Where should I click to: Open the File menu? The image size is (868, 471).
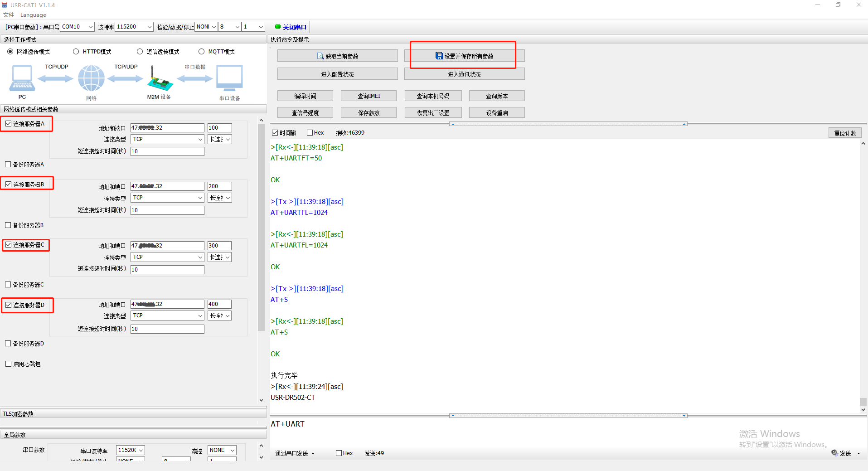[x=8, y=15]
